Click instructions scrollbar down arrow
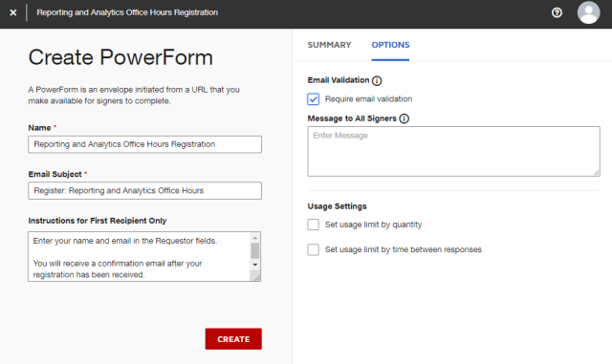Image resolution: width=612 pixels, height=364 pixels. [x=255, y=265]
